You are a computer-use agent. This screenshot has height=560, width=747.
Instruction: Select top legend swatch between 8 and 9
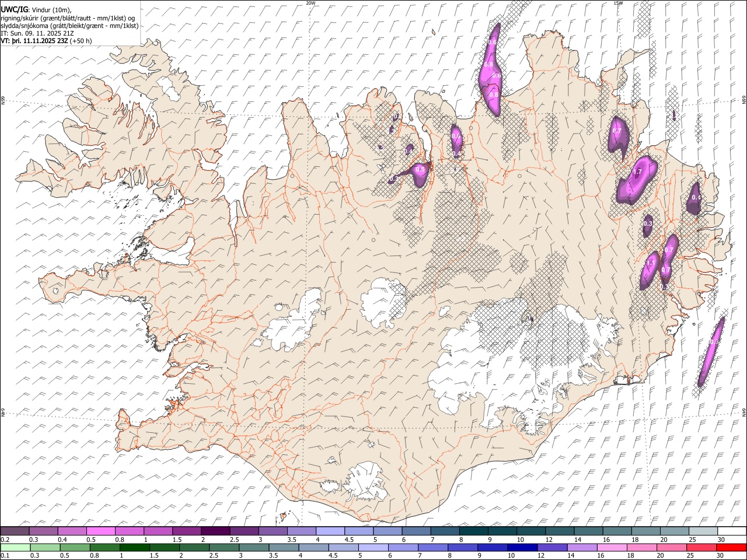[x=473, y=531]
